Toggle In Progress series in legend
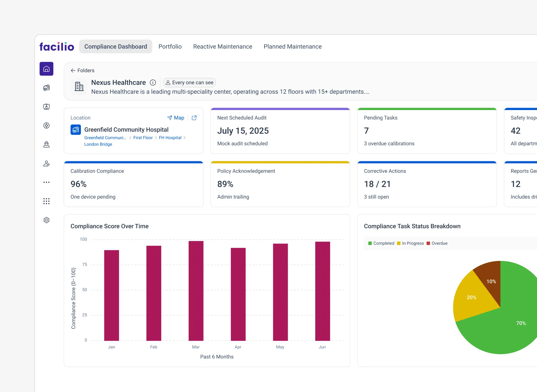This screenshot has width=537, height=392. [410, 243]
